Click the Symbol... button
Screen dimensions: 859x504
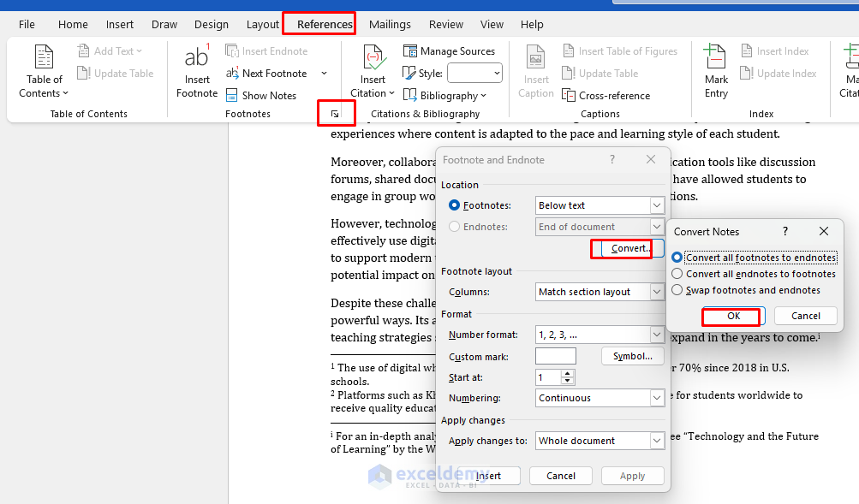point(633,356)
